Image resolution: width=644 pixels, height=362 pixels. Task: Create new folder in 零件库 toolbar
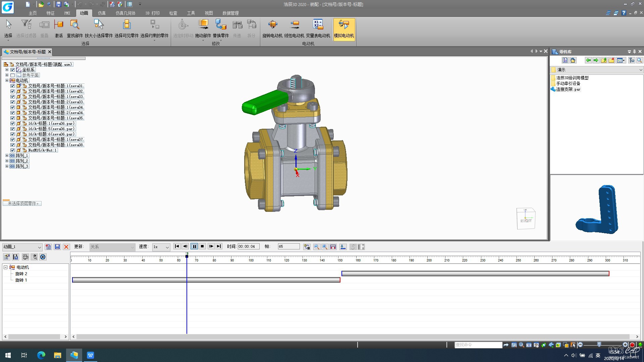pos(611,60)
